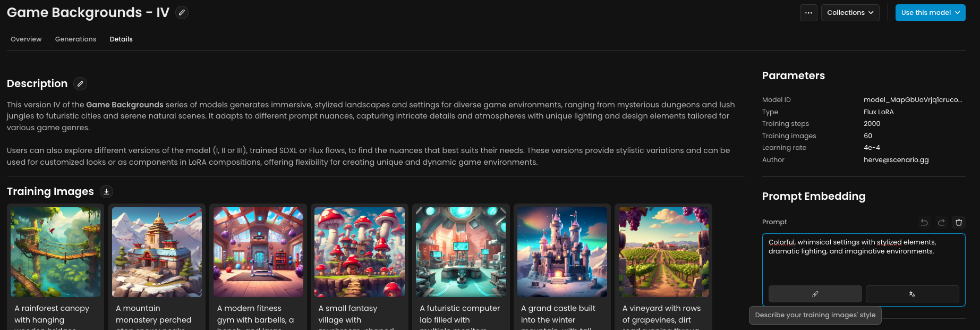Viewport: 980px width, 330px height.
Task: Select the Details tab
Action: [121, 39]
